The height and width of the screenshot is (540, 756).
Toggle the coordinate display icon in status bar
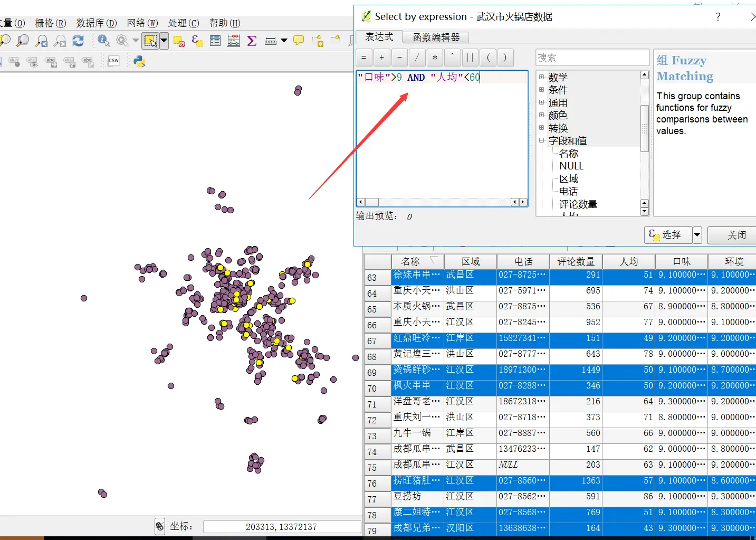tap(160, 526)
